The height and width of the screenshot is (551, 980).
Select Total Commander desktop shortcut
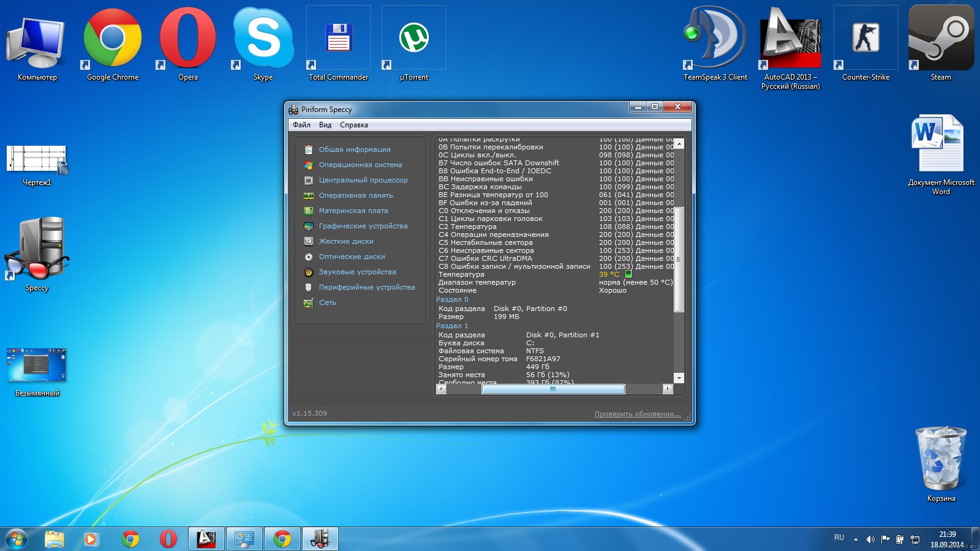pyautogui.click(x=339, y=44)
